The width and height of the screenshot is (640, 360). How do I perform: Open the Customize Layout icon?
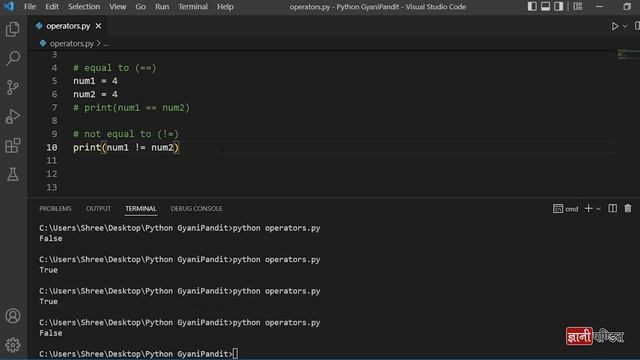[578, 7]
